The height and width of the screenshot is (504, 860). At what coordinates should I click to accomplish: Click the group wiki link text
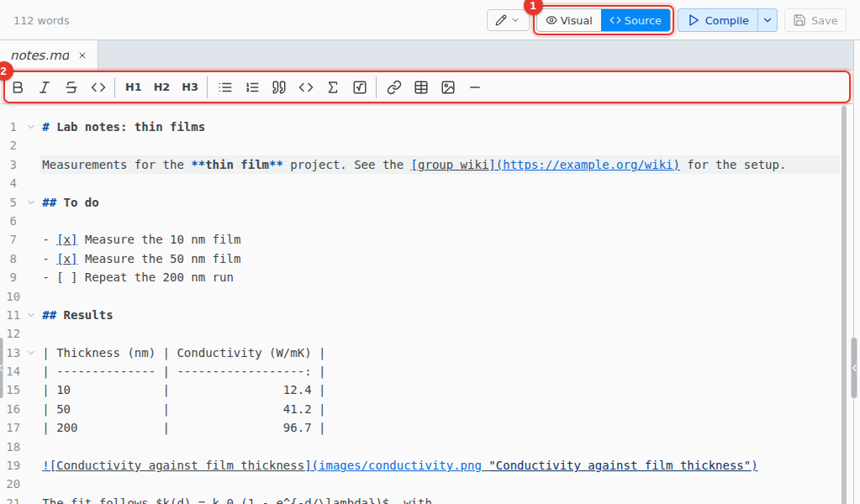coord(454,165)
